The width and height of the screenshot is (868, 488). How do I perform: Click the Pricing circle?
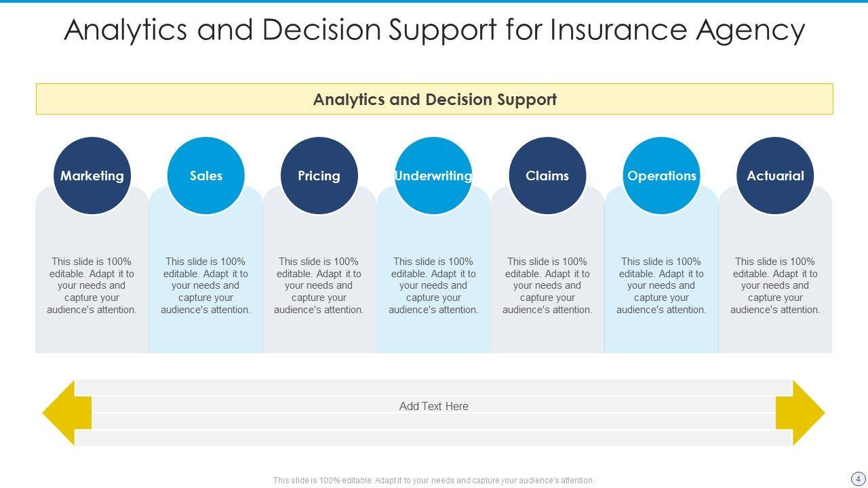319,176
